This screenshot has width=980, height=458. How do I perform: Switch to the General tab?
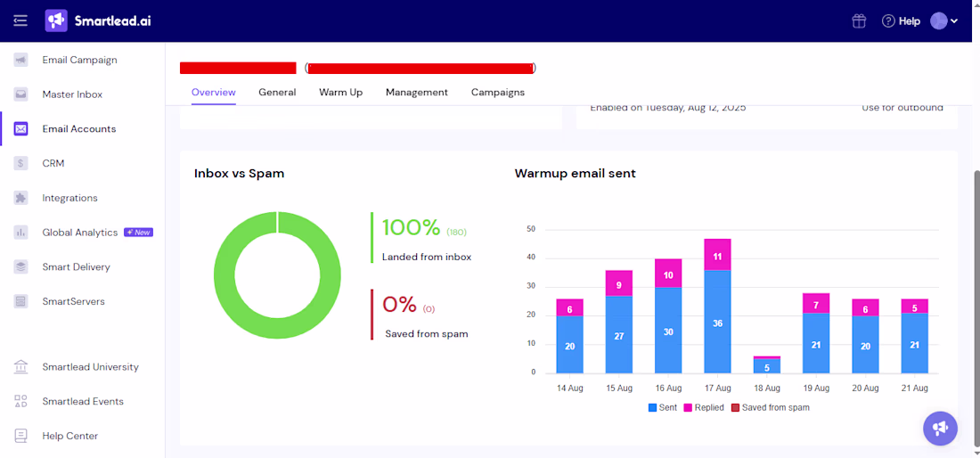[277, 93]
